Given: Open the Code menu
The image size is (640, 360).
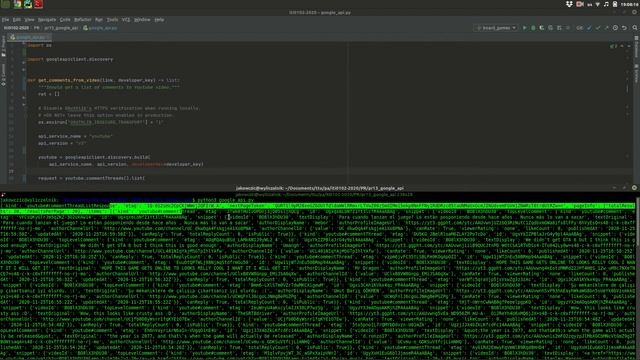Looking at the screenshot, I should (65, 20).
